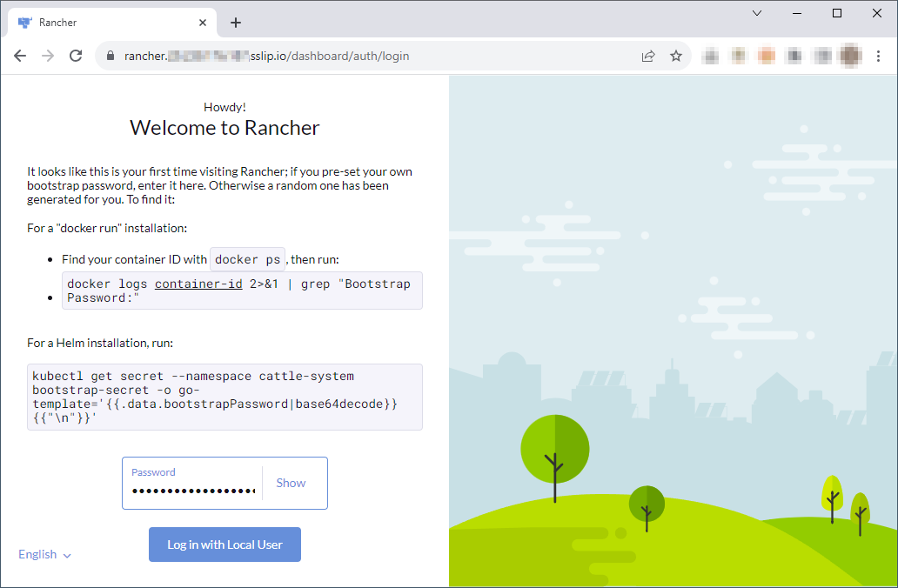This screenshot has width=898, height=588.
Task: Click the kubectl get secret command block
Action: 224,397
